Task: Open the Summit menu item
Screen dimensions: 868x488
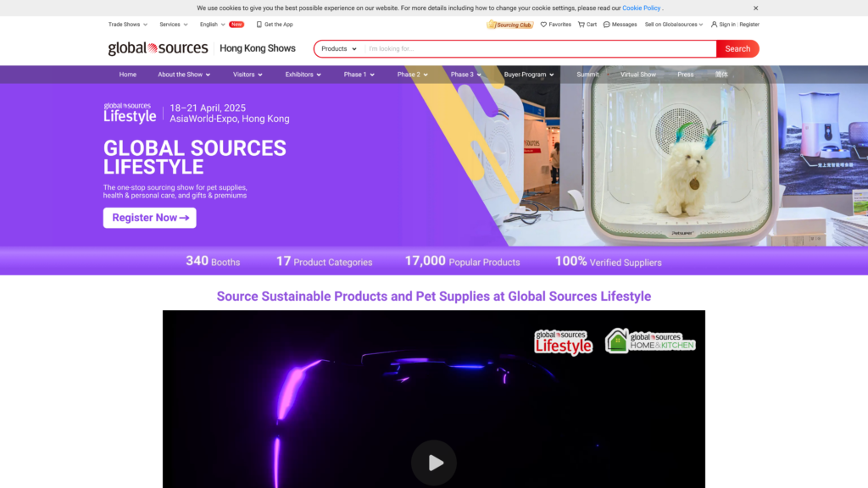Action: (587, 75)
